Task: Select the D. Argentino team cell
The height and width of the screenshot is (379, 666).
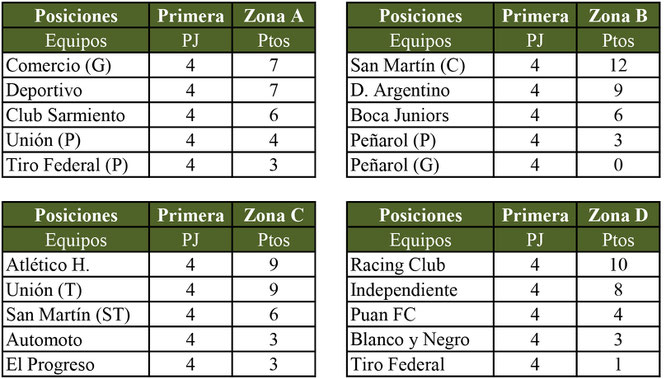Action: [420, 90]
